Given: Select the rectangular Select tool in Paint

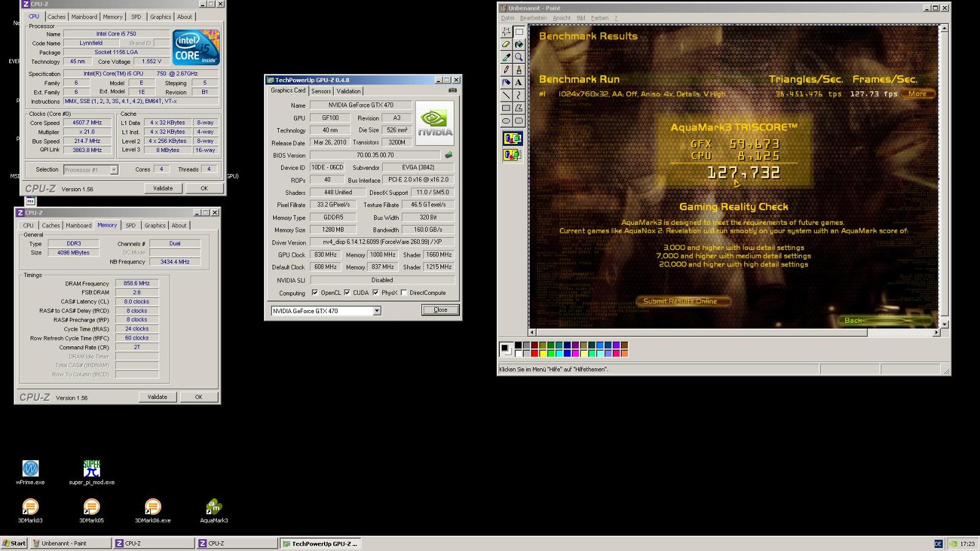Looking at the screenshot, I should (519, 31).
